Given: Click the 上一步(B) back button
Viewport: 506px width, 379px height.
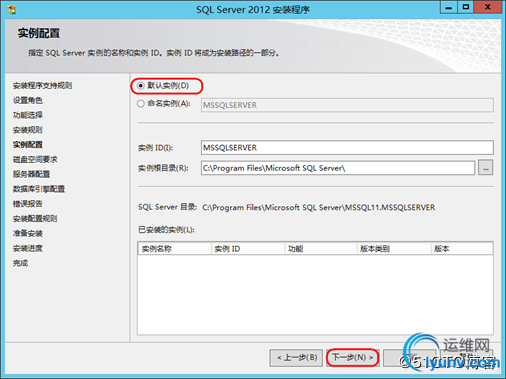Looking at the screenshot, I should click(x=296, y=358).
